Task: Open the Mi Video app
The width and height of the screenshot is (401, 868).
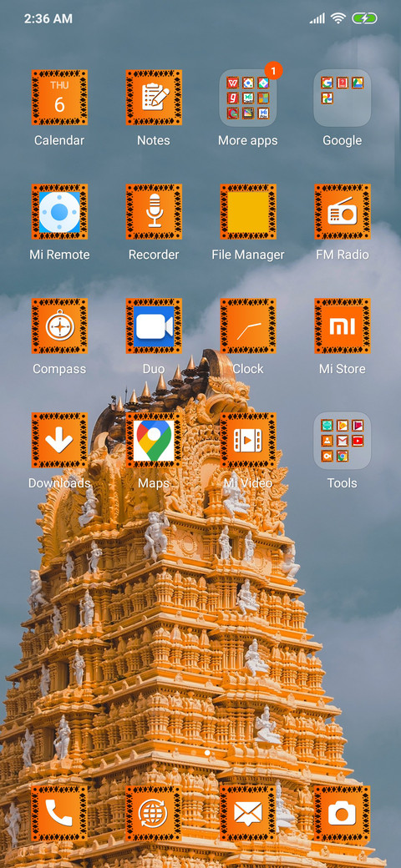Action: 247,441
